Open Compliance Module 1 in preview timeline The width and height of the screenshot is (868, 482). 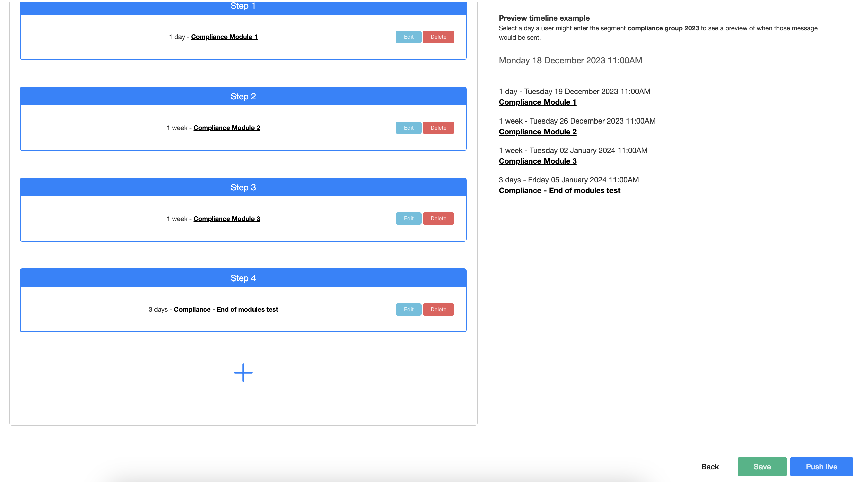(537, 102)
